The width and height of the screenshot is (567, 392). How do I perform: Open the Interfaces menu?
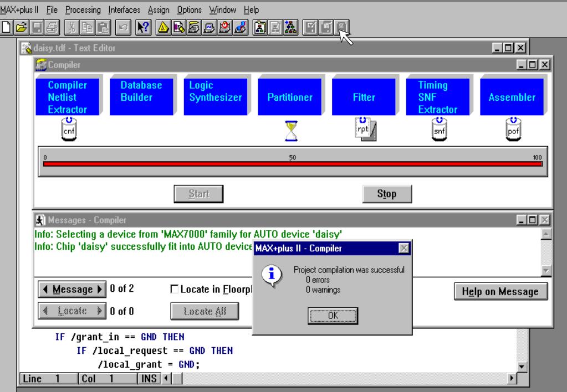pyautogui.click(x=124, y=10)
